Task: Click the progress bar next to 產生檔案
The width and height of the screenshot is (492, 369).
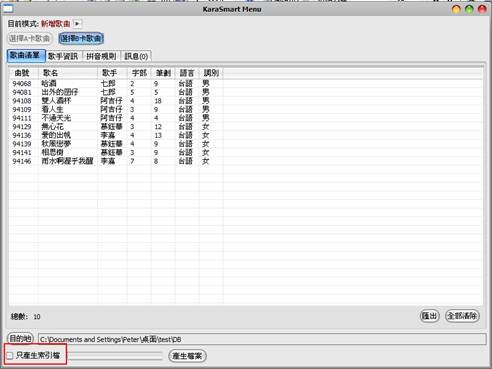Action: pos(114,356)
